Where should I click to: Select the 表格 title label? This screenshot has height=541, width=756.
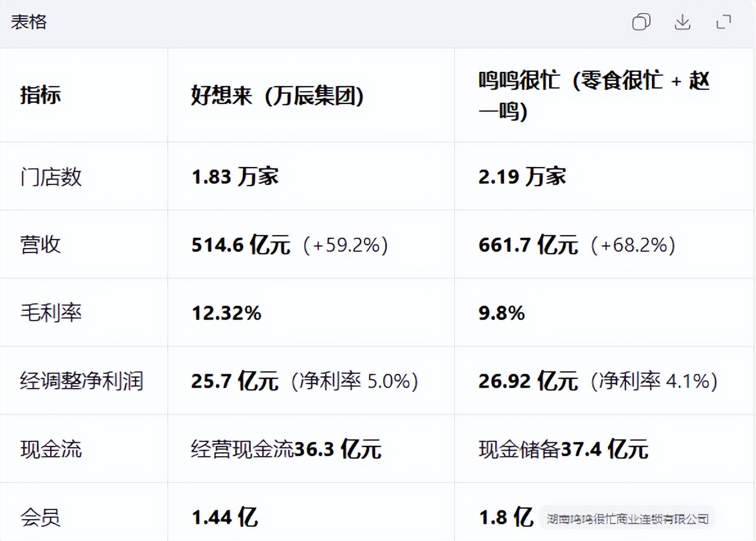pyautogui.click(x=29, y=22)
